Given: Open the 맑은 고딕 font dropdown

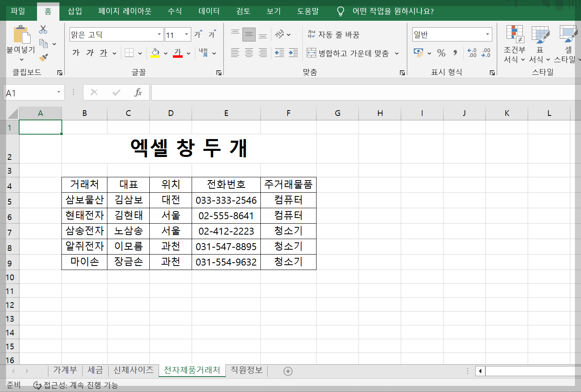Looking at the screenshot, I should (159, 34).
